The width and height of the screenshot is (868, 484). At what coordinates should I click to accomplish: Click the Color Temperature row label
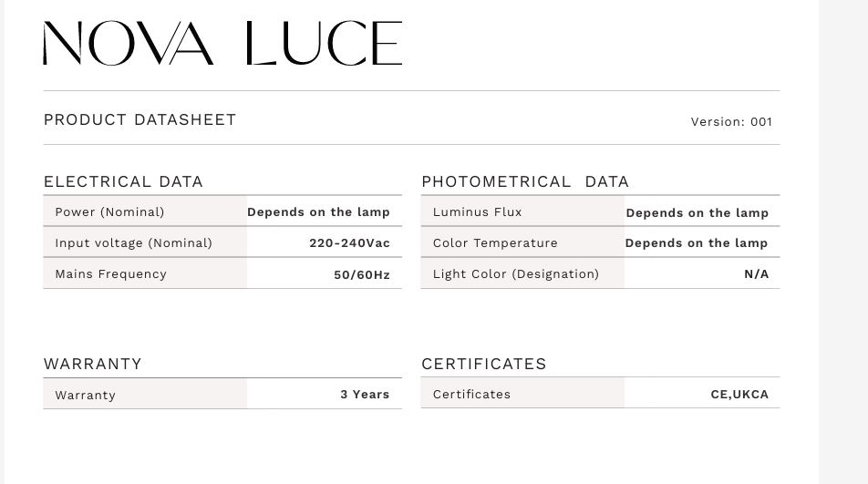coord(495,243)
